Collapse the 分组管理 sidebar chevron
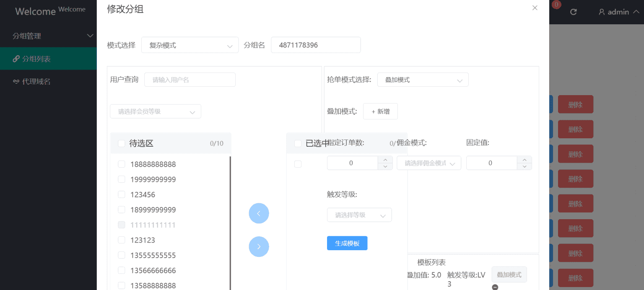The image size is (644, 290). point(90,36)
